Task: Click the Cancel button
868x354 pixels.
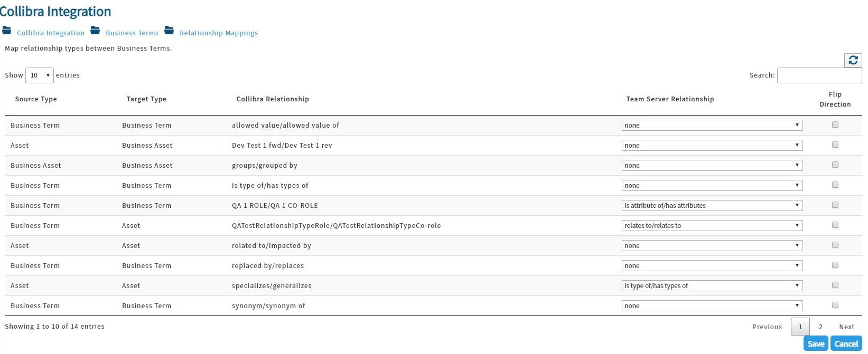Action: pyautogui.click(x=846, y=344)
